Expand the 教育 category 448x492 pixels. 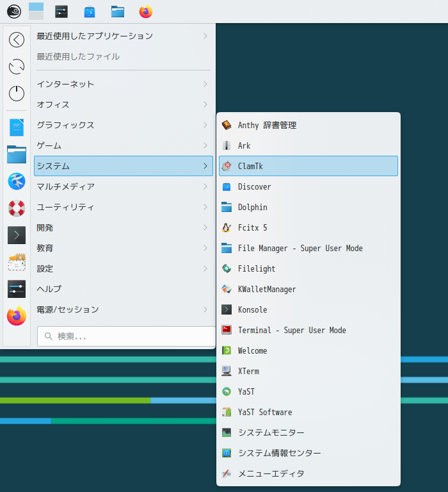124,248
